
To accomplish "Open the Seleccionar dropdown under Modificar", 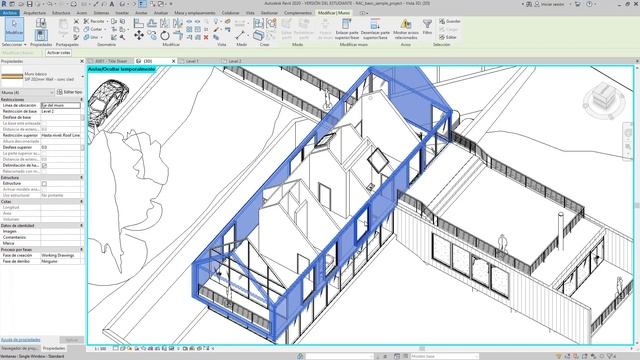I will tap(14, 44).
